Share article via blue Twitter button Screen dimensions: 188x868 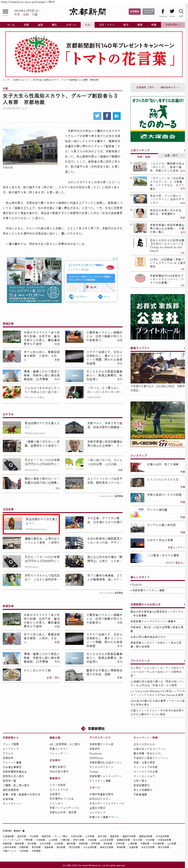[97, 116]
